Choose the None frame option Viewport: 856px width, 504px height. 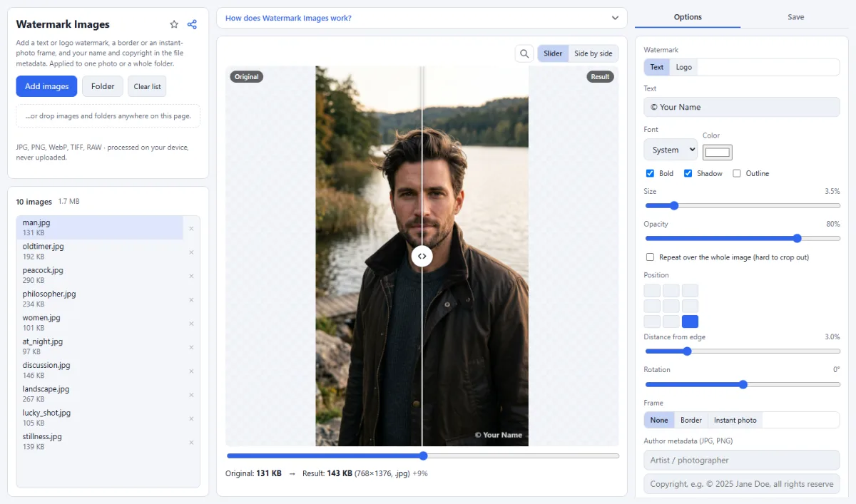pos(659,420)
